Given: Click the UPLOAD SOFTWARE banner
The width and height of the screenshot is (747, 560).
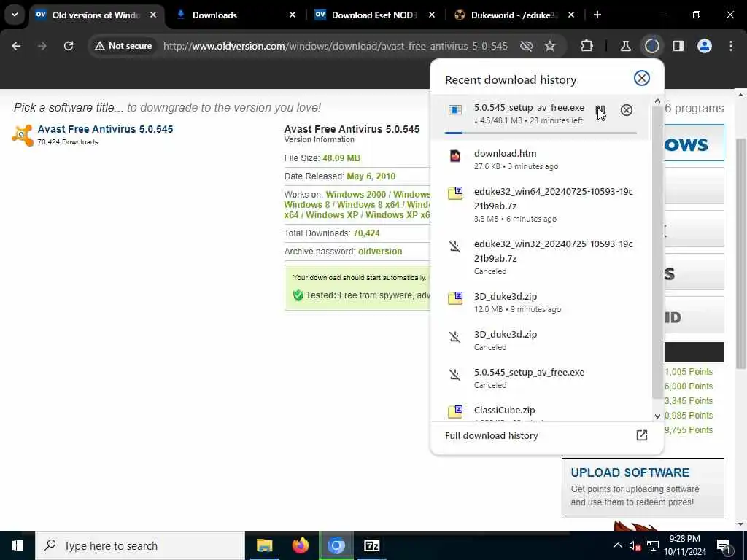Looking at the screenshot, I should [x=643, y=488].
